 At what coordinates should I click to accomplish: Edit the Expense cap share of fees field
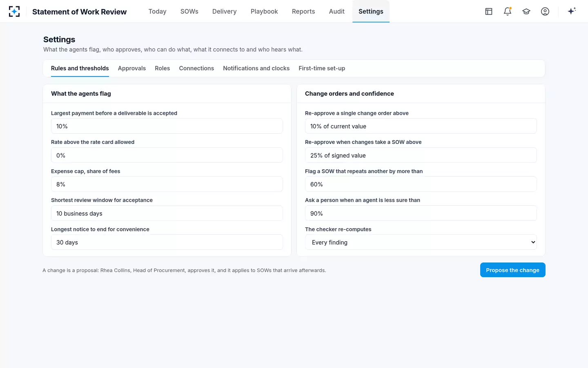[167, 184]
